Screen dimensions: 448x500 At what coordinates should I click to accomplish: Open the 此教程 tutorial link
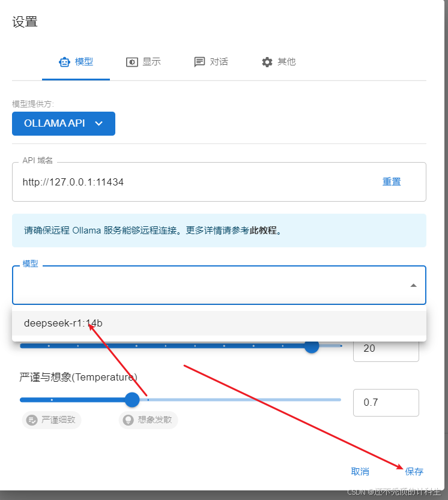[x=263, y=230]
